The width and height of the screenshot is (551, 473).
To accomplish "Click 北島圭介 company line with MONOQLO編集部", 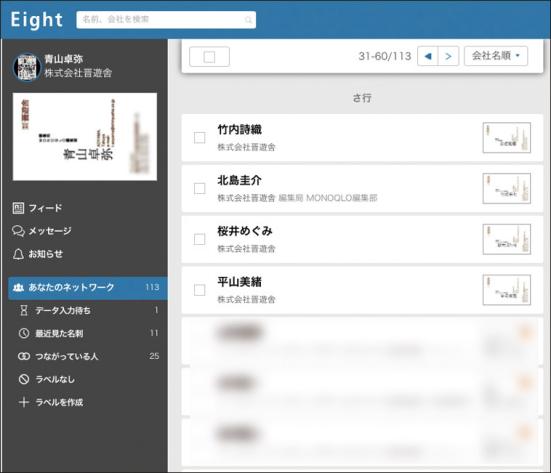I will pos(297,198).
